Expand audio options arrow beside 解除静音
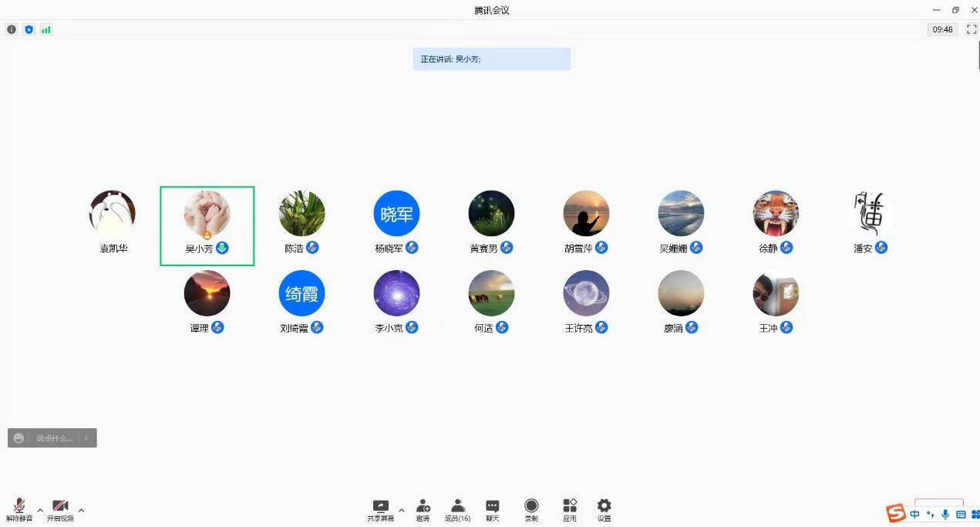Screen dimensions: 980x527 (40, 510)
